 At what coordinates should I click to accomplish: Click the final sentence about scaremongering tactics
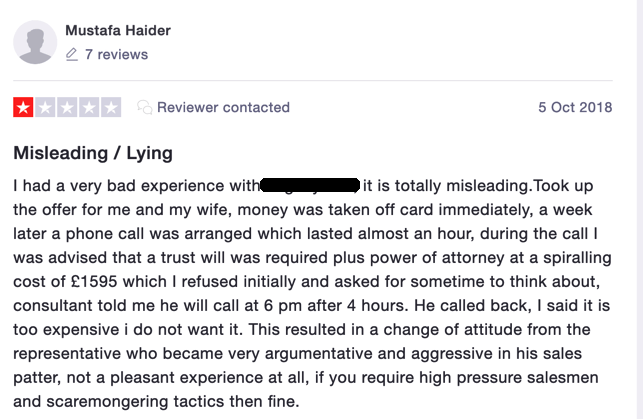click(156, 401)
